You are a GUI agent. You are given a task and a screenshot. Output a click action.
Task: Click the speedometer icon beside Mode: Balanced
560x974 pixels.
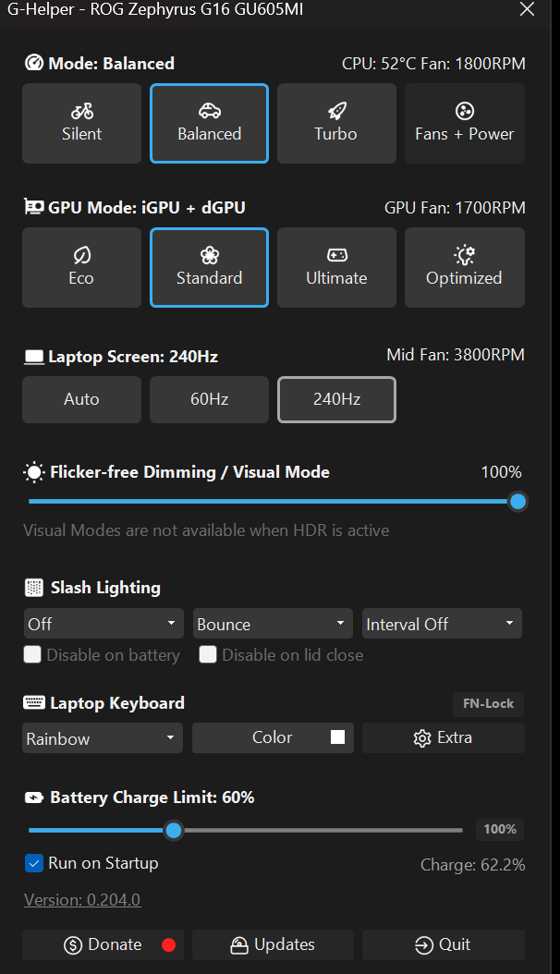tap(33, 63)
